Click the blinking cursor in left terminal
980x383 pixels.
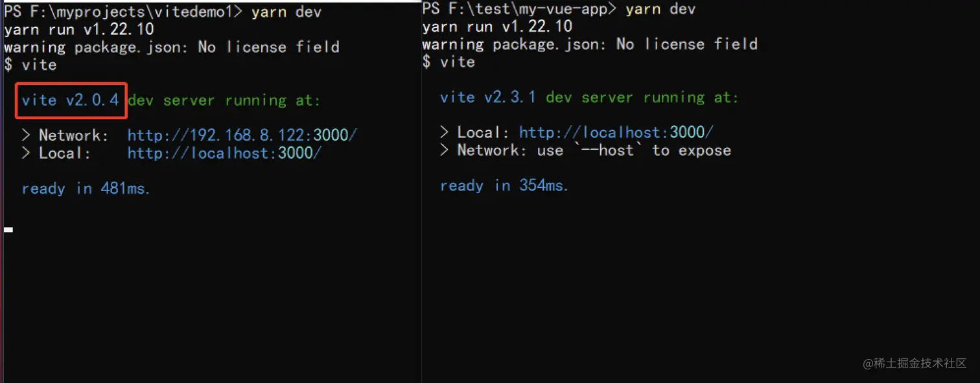coord(8,229)
